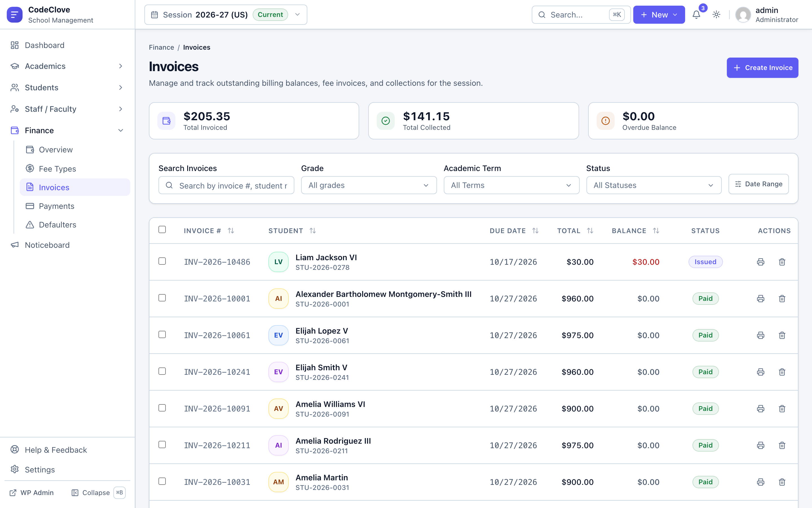Go to Payments in sidebar
The image size is (812, 508).
pos(75,206)
